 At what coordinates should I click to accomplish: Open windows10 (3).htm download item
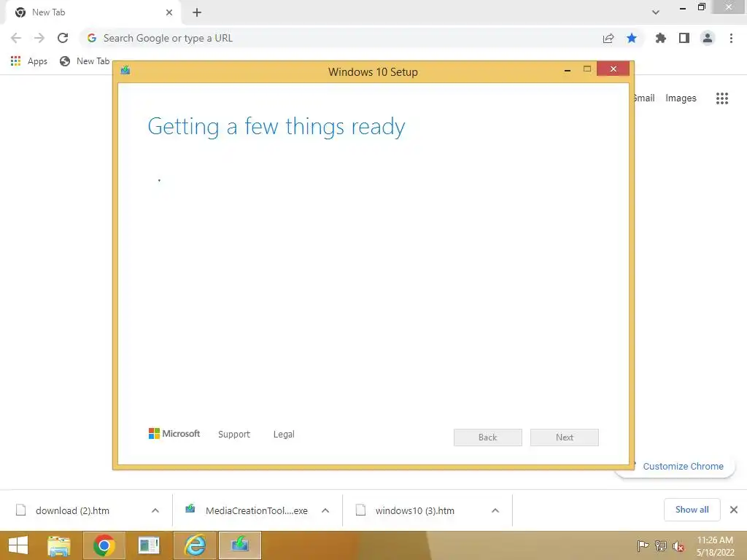pos(414,510)
